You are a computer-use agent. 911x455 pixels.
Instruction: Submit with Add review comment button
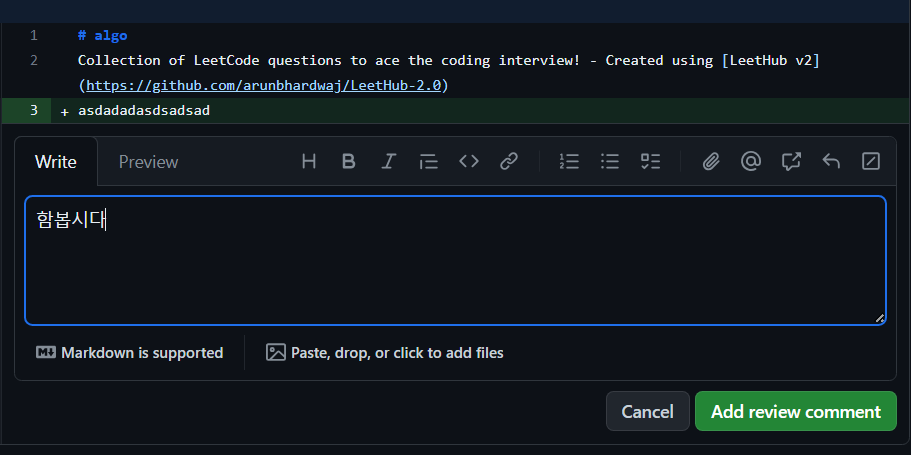(x=795, y=411)
